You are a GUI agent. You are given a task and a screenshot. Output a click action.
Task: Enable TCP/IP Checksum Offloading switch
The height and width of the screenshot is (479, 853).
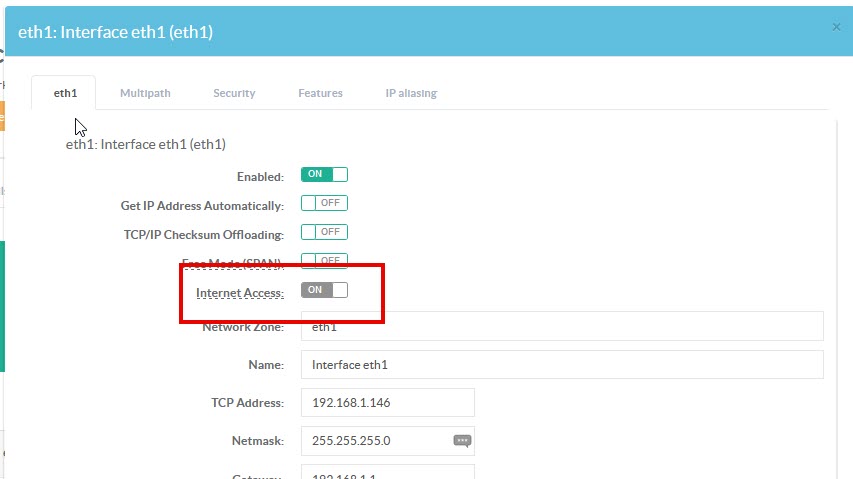(324, 232)
